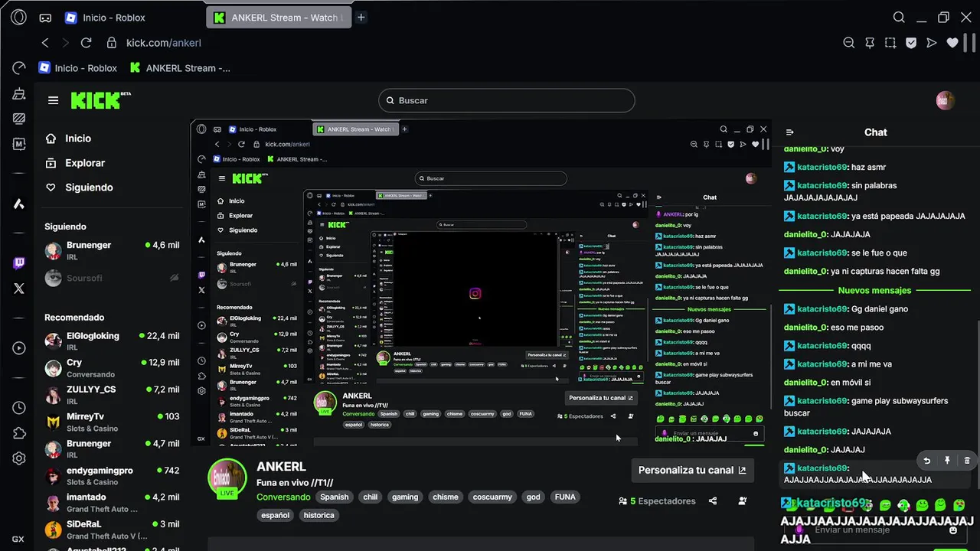Screen dimensions: 980x551
Task: Reply to the hovered chat message
Action: click(927, 461)
